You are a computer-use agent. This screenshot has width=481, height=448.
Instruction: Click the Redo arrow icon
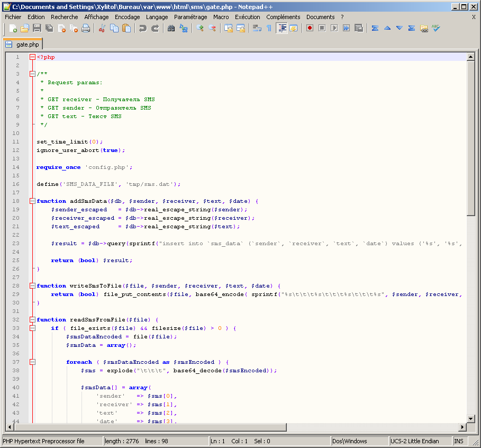[x=155, y=28]
